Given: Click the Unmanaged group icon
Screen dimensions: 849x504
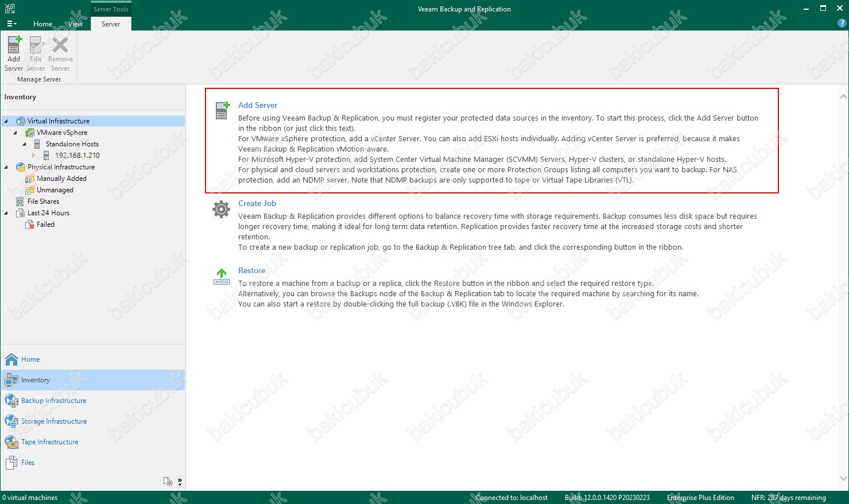Looking at the screenshot, I should 30,190.
